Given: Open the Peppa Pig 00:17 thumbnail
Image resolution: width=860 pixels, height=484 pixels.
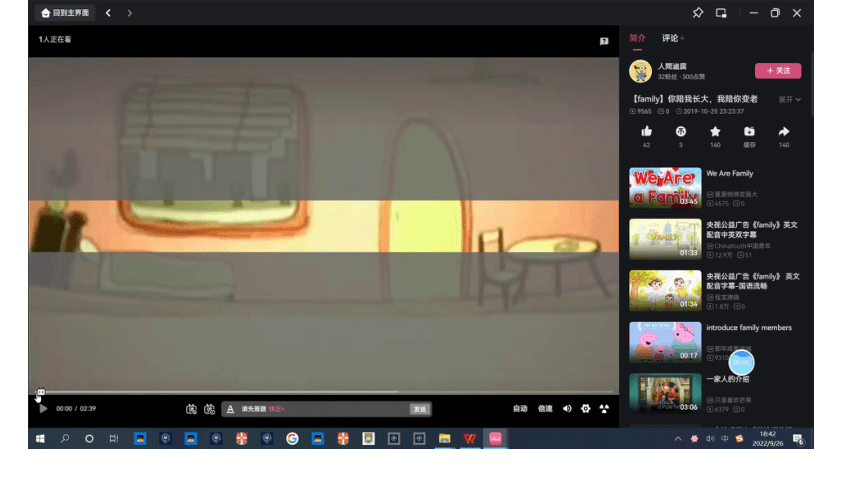Looking at the screenshot, I should (665, 342).
